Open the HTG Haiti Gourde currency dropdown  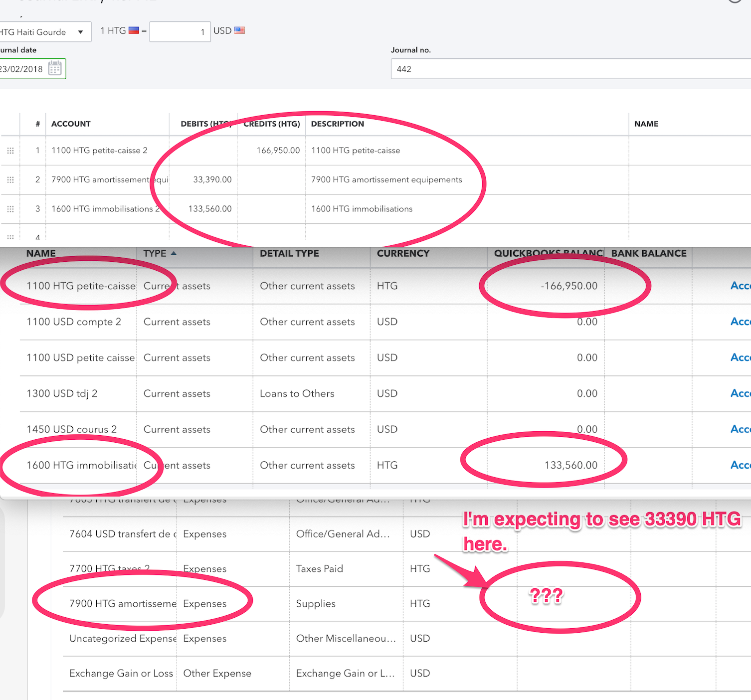click(45, 32)
